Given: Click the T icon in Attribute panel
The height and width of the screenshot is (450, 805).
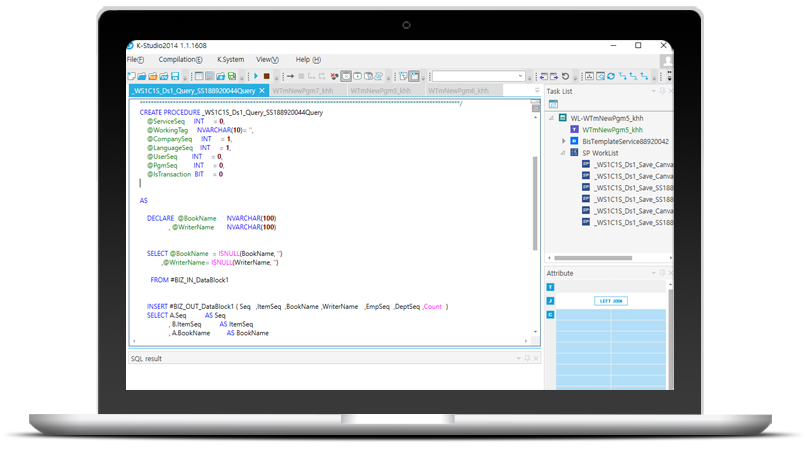Looking at the screenshot, I should coord(550,287).
